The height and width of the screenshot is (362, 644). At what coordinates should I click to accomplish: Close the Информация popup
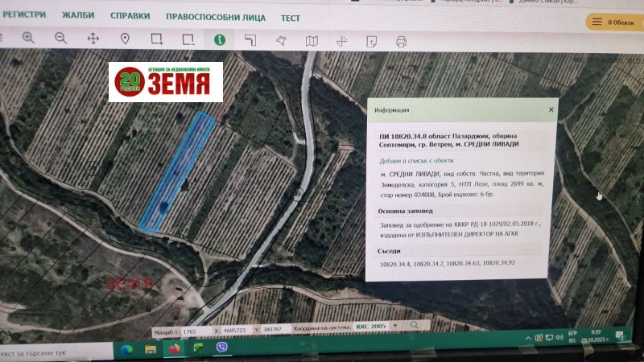[551, 109]
